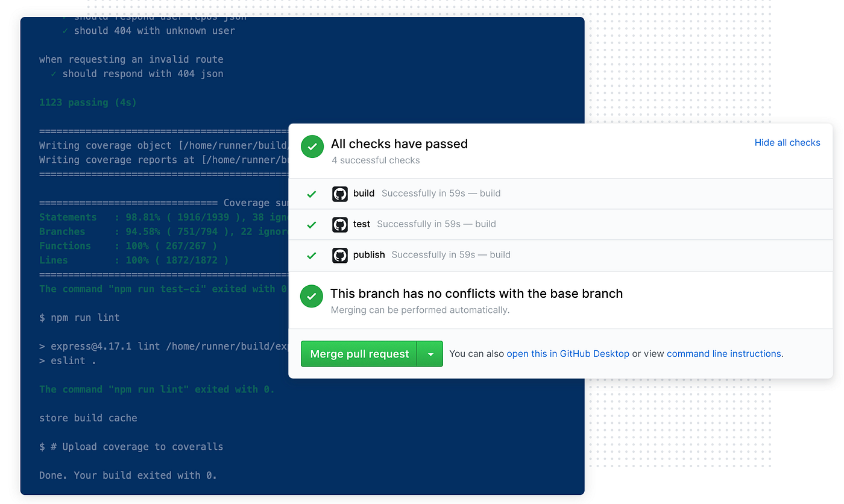Click the check icon beside the no-conflicts message
Screen dimensions: 844x504
point(312,296)
